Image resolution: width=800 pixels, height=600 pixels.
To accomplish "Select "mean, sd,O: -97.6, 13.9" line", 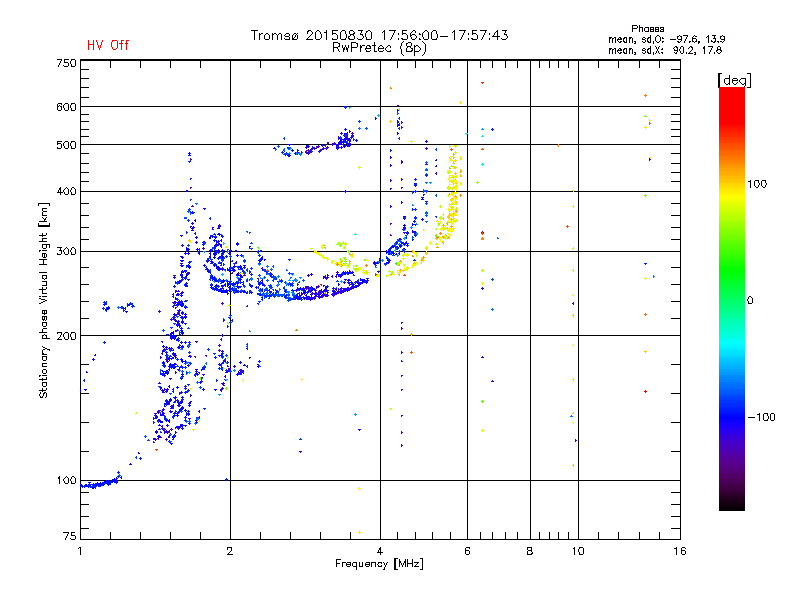I will click(x=666, y=39).
